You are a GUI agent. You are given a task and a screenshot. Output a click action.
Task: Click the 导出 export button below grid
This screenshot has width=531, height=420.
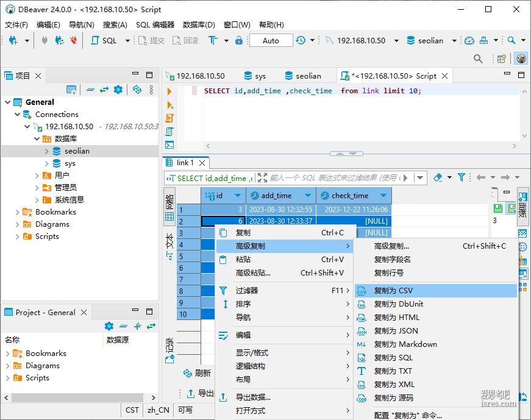coord(201,393)
